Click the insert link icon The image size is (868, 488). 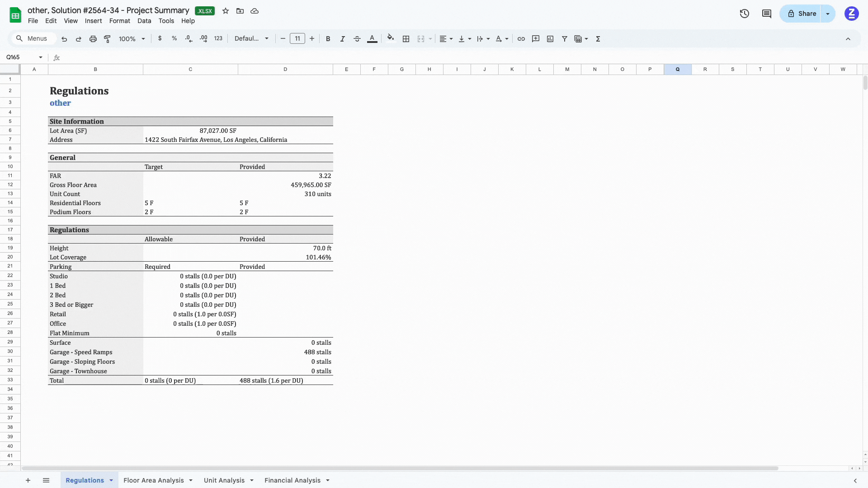tap(521, 39)
